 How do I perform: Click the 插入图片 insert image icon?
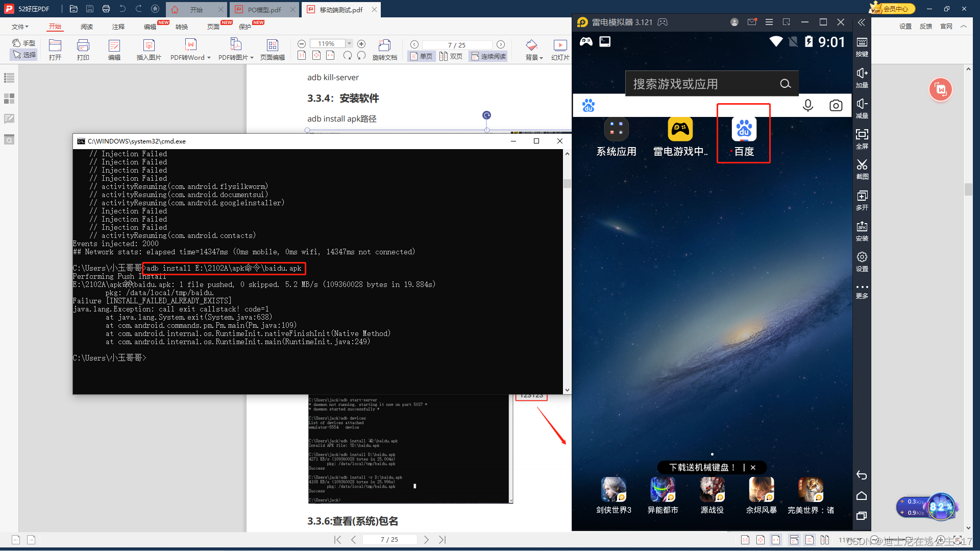point(149,50)
